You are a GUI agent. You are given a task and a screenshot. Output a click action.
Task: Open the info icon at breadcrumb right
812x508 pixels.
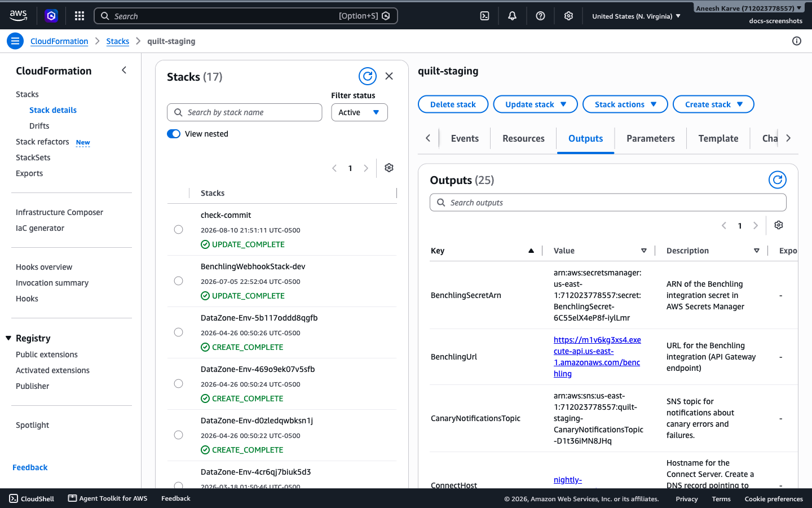pyautogui.click(x=796, y=41)
